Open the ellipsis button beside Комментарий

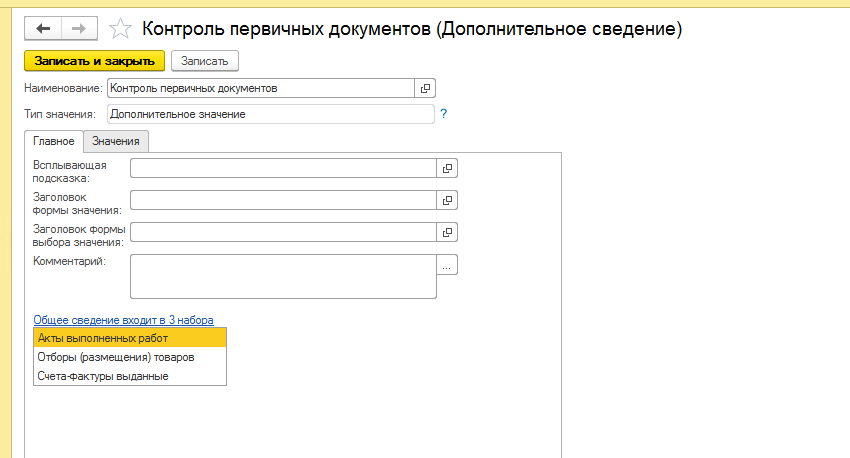coord(447,265)
